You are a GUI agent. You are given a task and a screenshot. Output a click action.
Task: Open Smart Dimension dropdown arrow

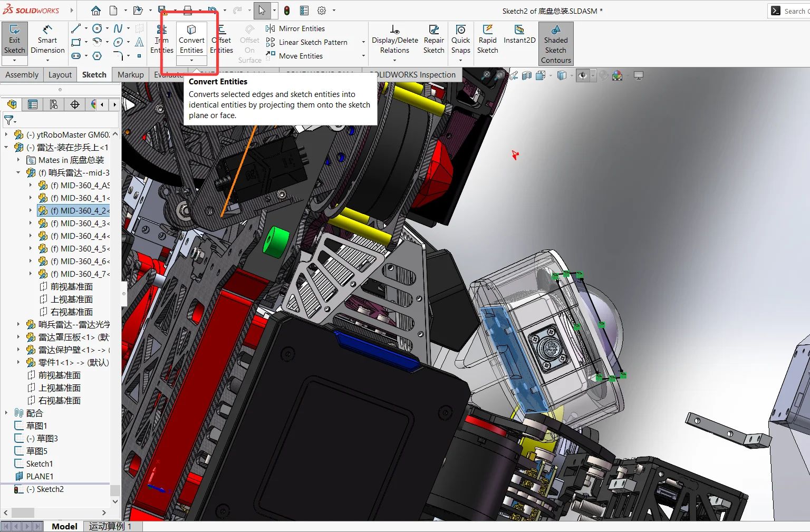click(x=47, y=61)
